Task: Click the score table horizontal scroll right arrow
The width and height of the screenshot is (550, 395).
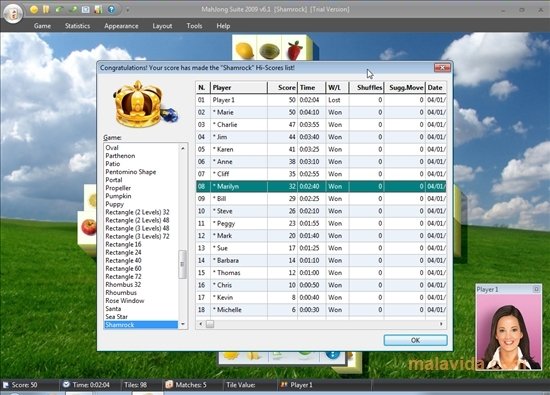Action: (441, 324)
